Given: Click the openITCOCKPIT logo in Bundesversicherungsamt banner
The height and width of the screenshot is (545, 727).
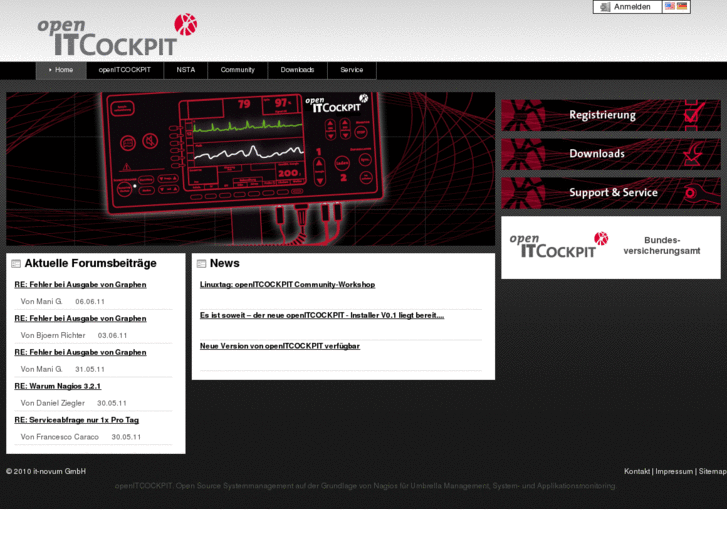Looking at the screenshot, I should click(558, 245).
